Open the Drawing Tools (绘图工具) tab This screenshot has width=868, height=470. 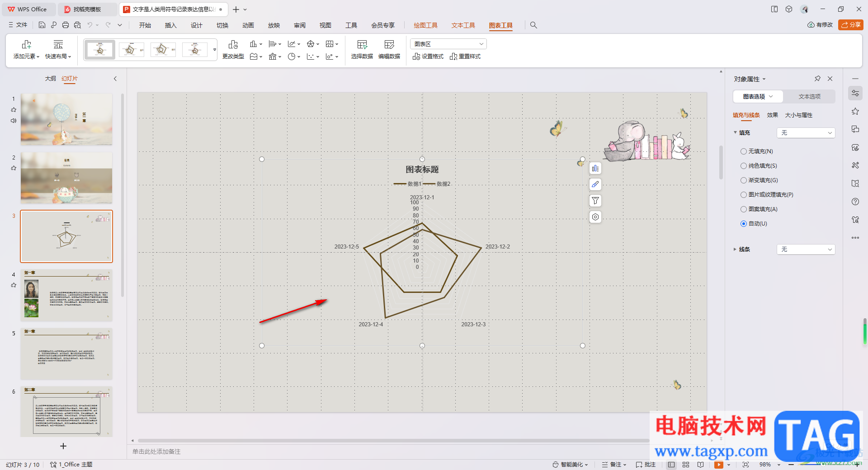425,25
